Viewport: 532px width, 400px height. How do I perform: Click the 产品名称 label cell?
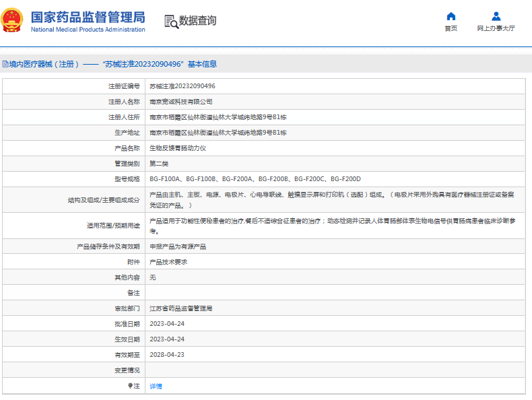(x=73, y=148)
